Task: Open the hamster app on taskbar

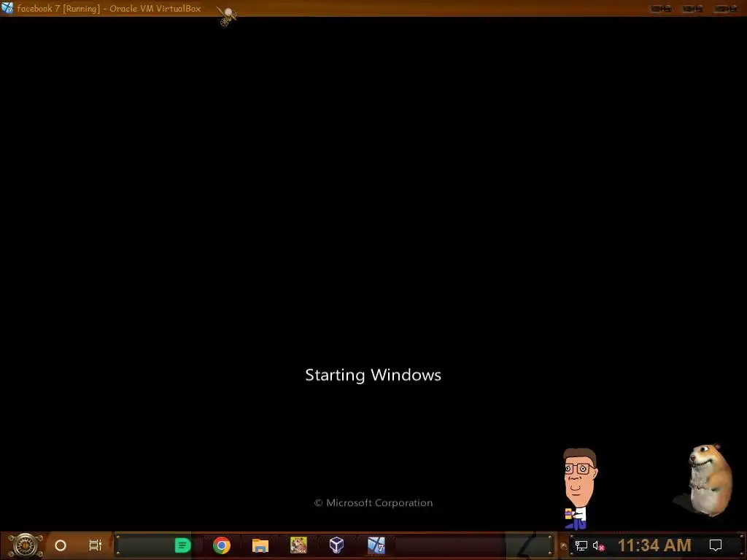Action: 298,545
